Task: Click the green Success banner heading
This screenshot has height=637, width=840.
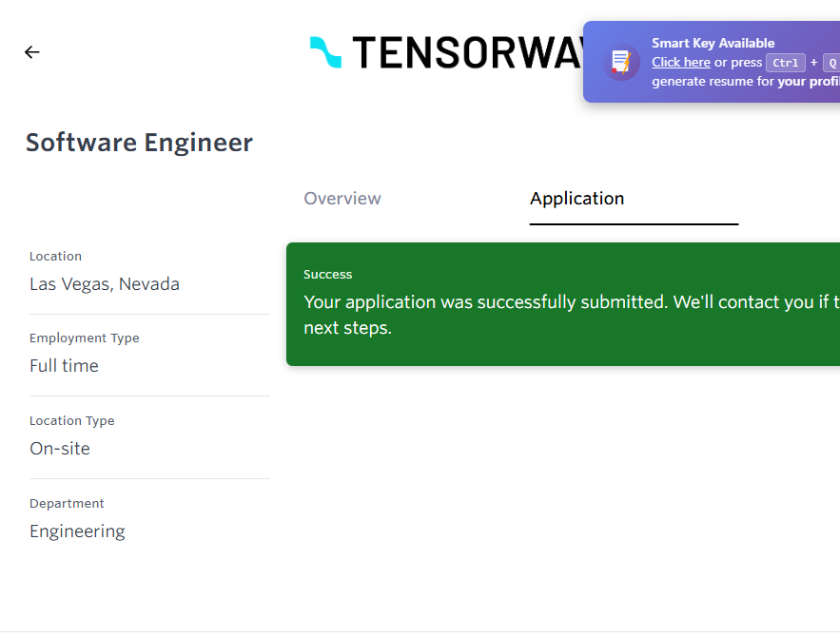Action: tap(328, 275)
